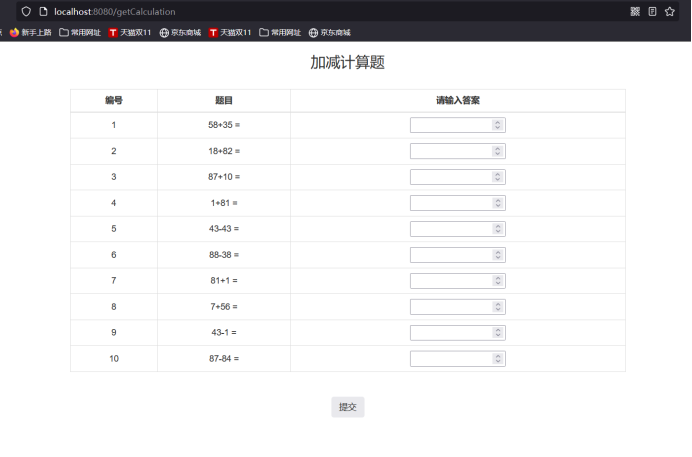Click the question text 88-38 =

click(x=224, y=255)
